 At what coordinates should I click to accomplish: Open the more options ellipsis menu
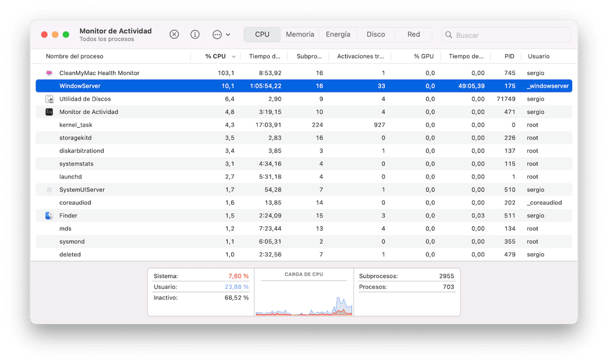coord(221,34)
